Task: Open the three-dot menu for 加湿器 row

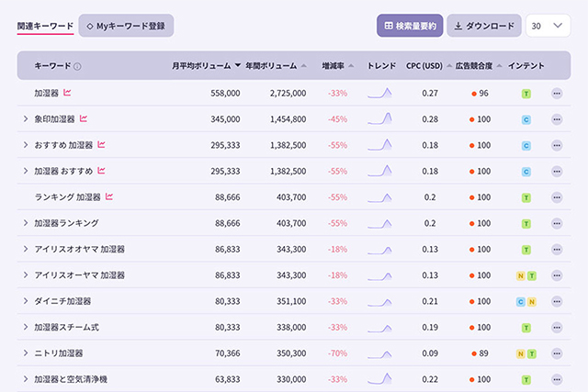Action: point(557,94)
